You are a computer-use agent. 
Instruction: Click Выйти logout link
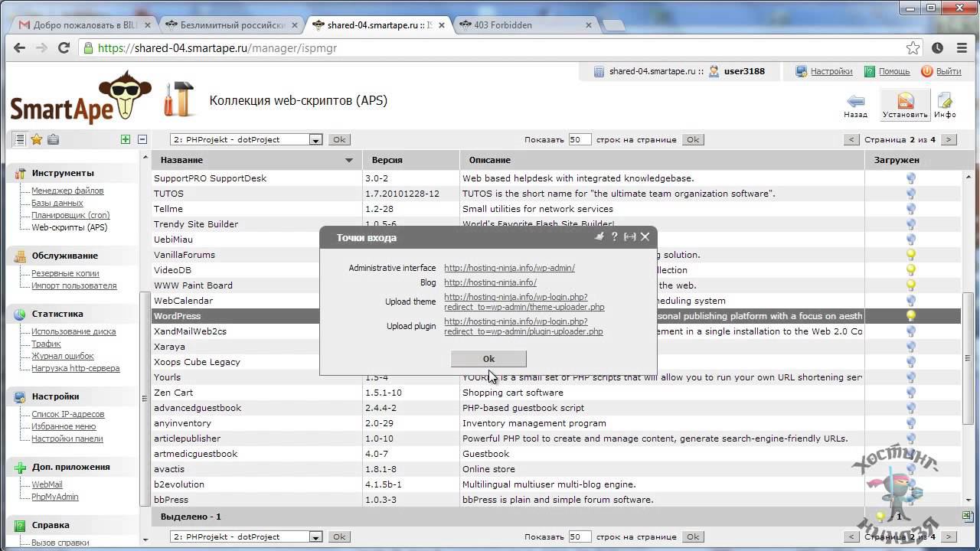click(x=949, y=71)
